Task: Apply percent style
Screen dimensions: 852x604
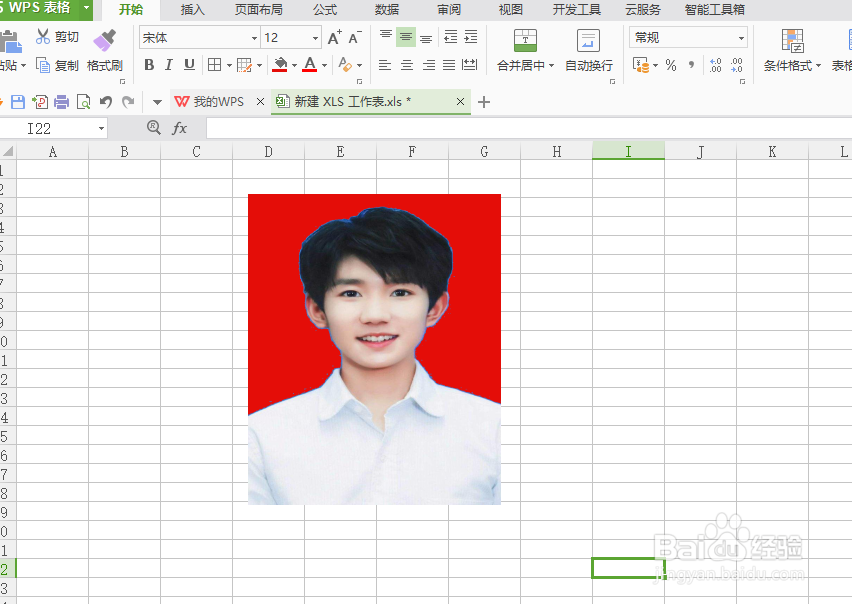Action: [x=671, y=65]
